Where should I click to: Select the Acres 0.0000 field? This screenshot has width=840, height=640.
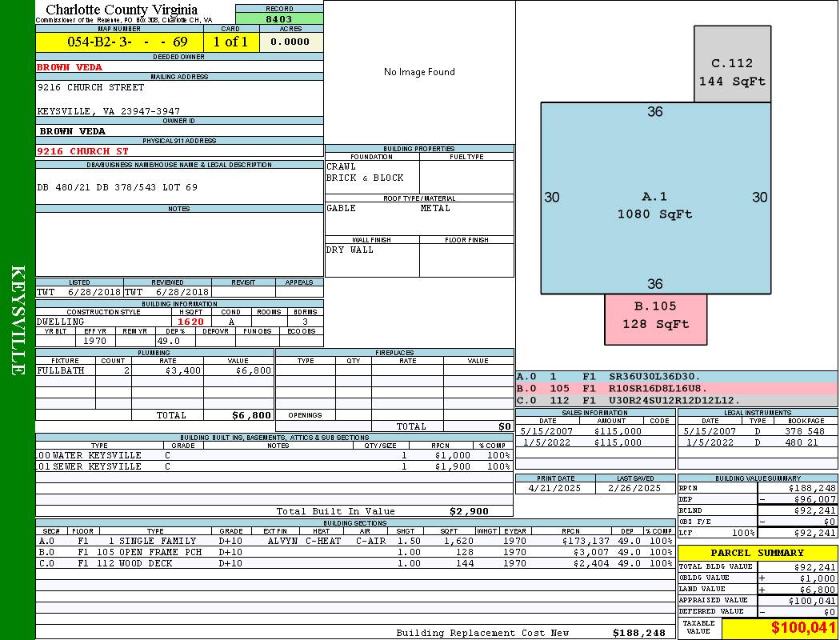(290, 42)
